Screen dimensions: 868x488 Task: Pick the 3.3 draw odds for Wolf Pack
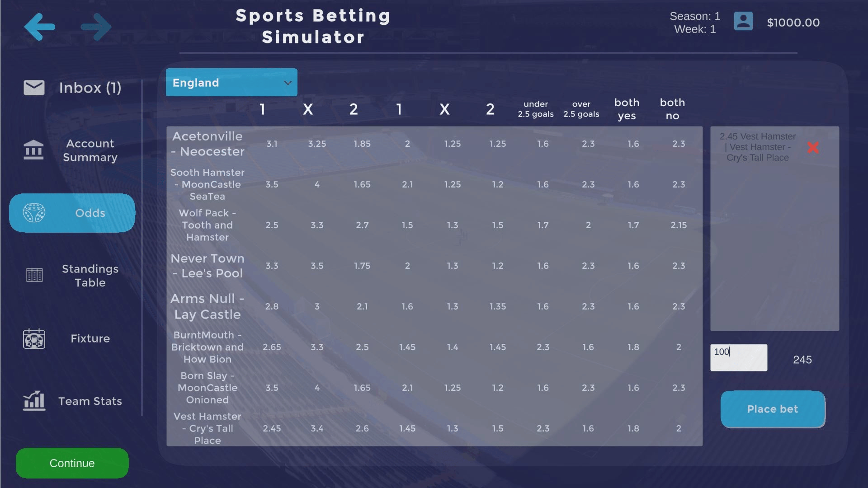(x=317, y=225)
